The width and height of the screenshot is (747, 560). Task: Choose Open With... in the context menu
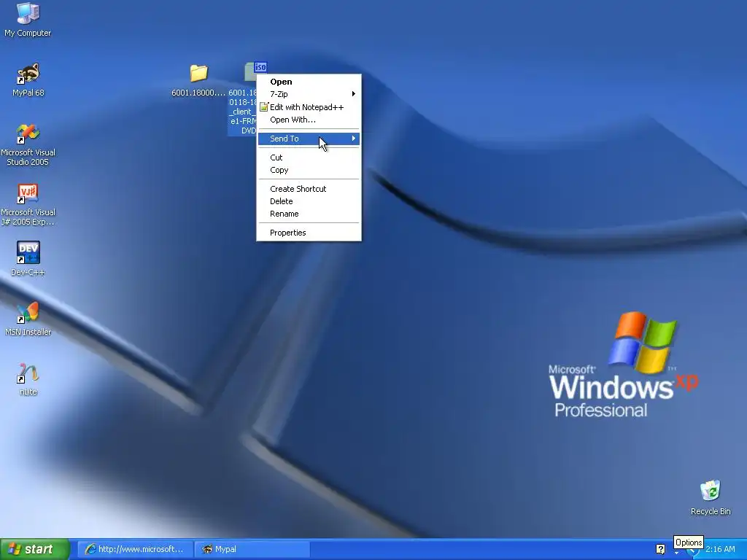coord(309,120)
